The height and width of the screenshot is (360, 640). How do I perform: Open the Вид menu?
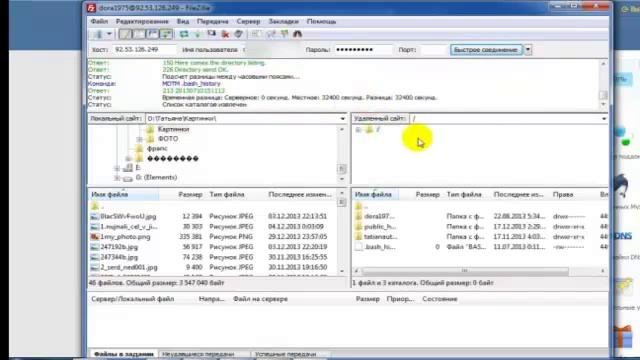point(182,21)
